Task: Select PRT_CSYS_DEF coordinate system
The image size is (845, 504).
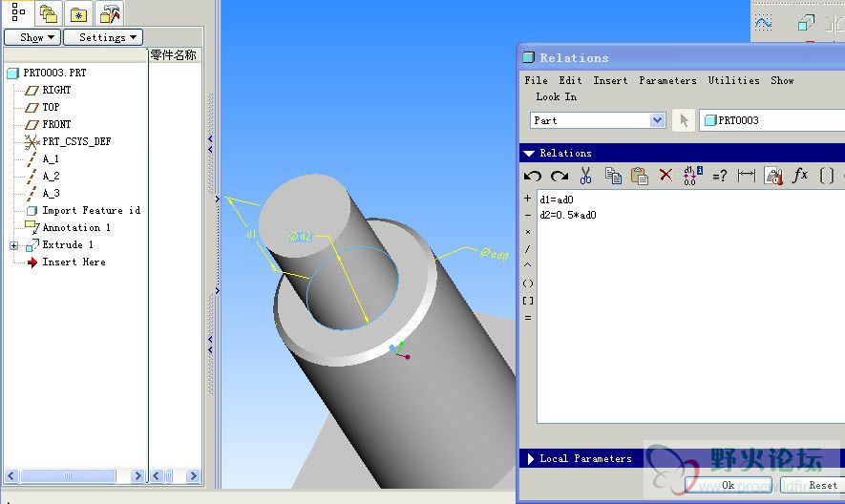Action: 76,142
